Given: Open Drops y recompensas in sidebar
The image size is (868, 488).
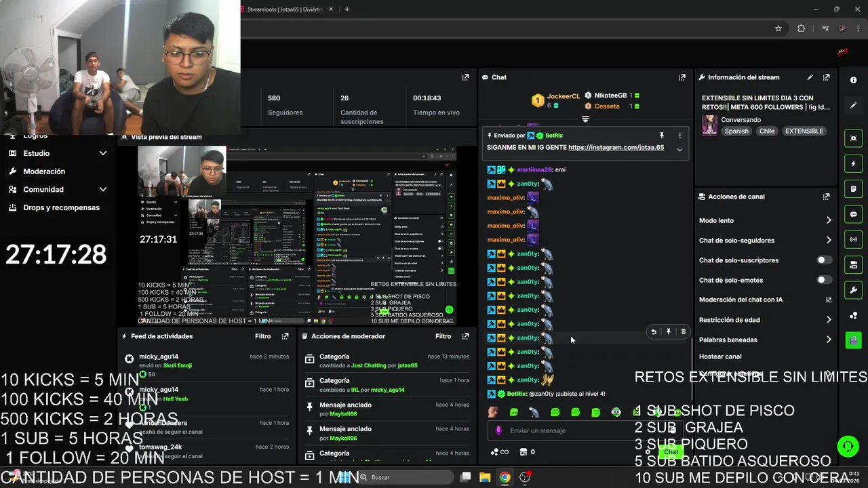Looking at the screenshot, I should 61,207.
